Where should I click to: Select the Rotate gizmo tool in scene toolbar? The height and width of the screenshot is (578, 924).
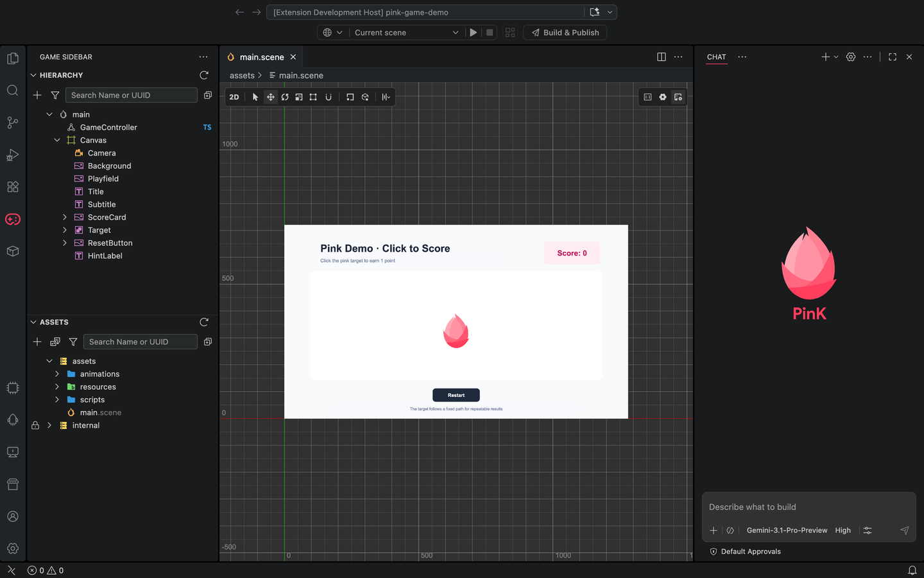click(x=285, y=97)
